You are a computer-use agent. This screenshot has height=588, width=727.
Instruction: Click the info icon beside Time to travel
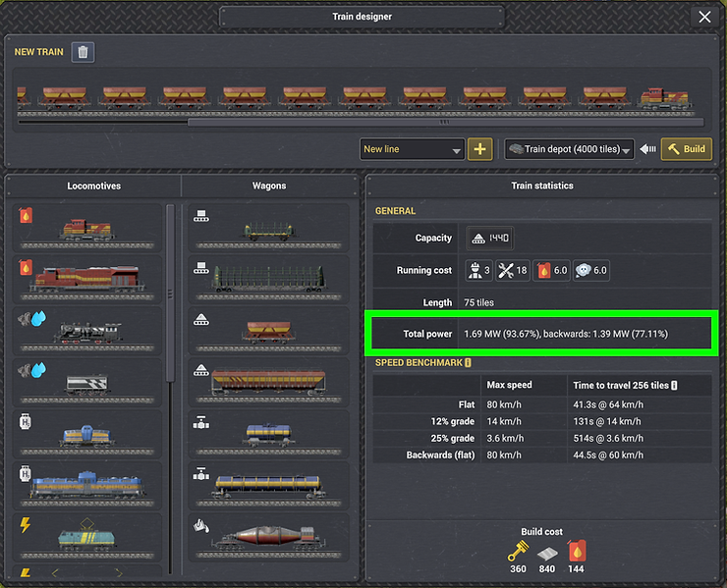(674, 385)
